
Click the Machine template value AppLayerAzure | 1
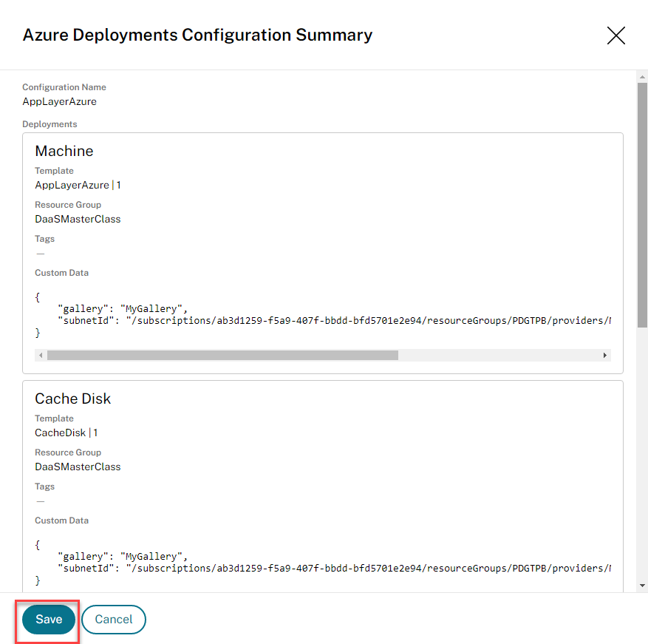point(78,185)
